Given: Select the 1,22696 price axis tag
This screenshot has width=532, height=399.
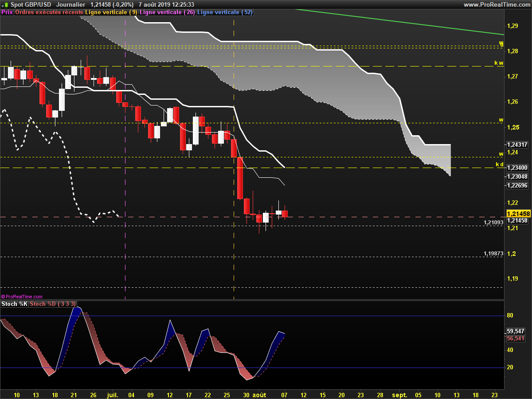Looking at the screenshot, I should [517, 185].
